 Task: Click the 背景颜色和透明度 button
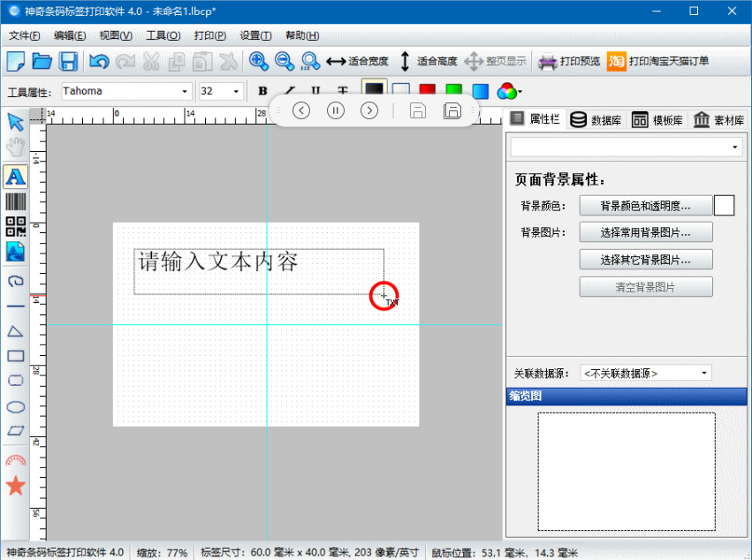click(x=645, y=206)
